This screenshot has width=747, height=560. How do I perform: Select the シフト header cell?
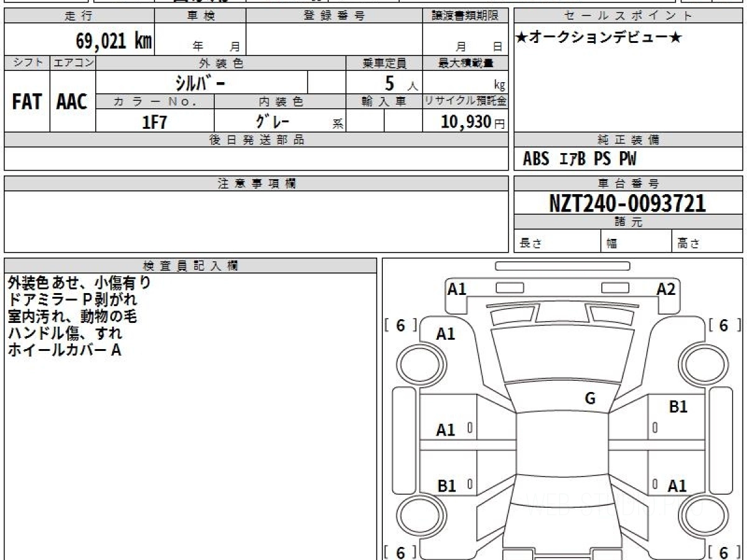pyautogui.click(x=27, y=63)
